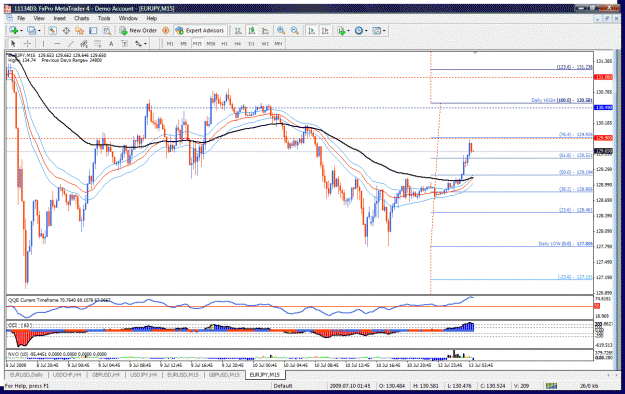Select the Cursor arrow tool
The image size is (625, 394).
tap(13, 43)
